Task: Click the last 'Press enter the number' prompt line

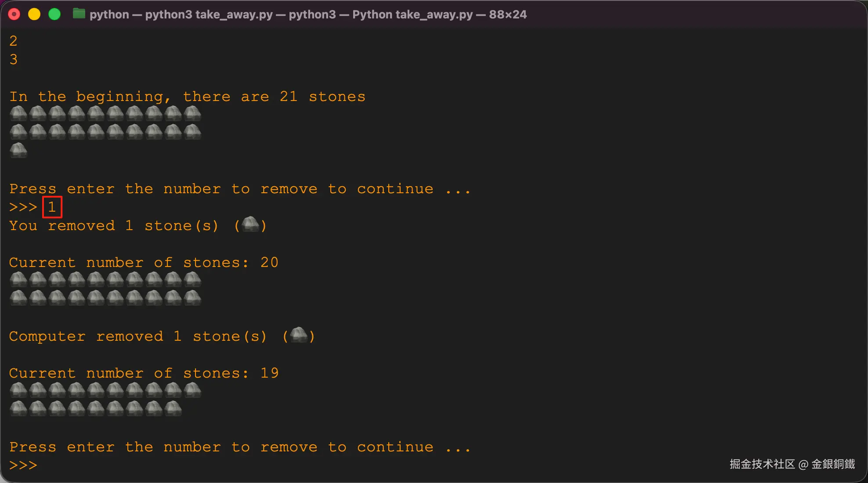Action: (240, 447)
